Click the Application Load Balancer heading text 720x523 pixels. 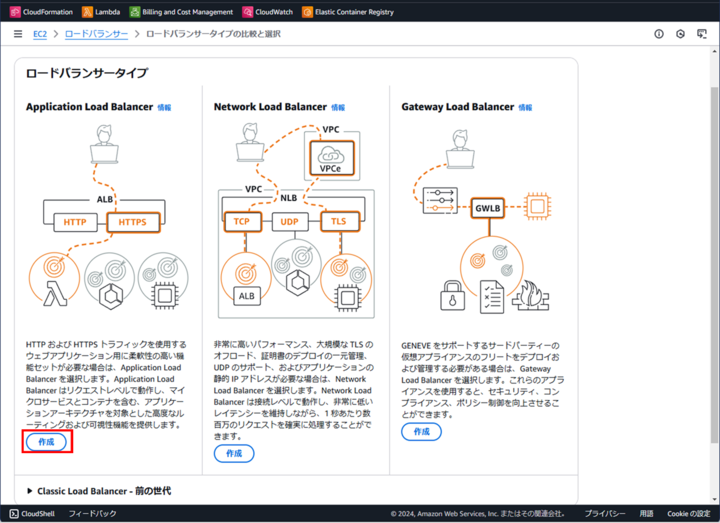90,107
